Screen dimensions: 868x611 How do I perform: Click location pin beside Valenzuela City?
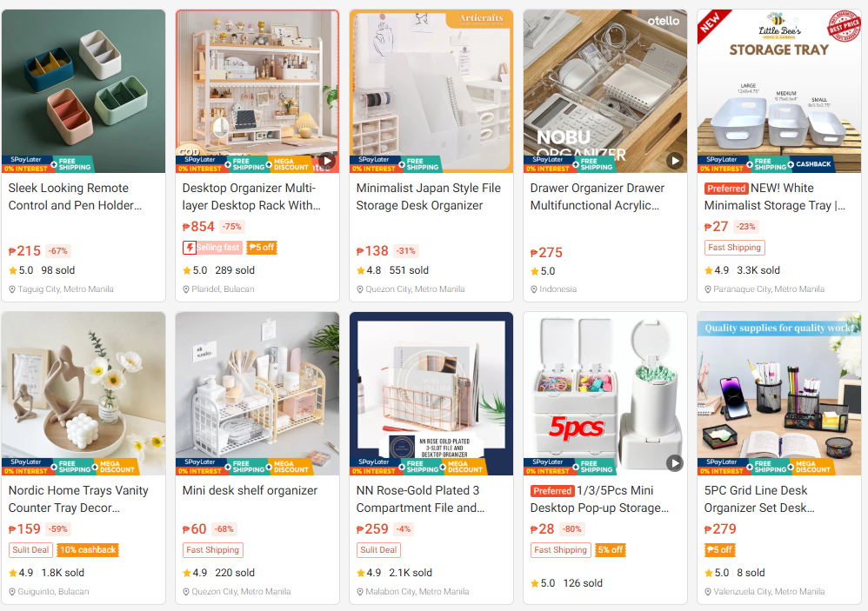coord(708,592)
